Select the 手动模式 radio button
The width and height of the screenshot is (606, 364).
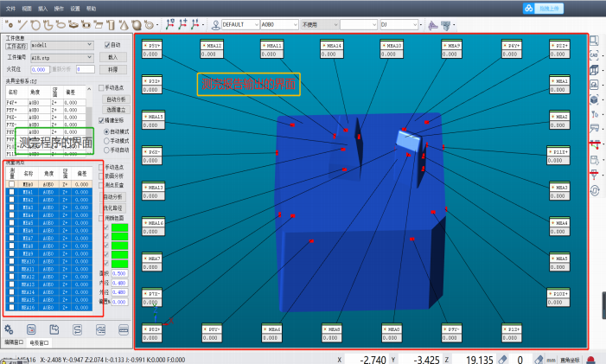point(105,138)
